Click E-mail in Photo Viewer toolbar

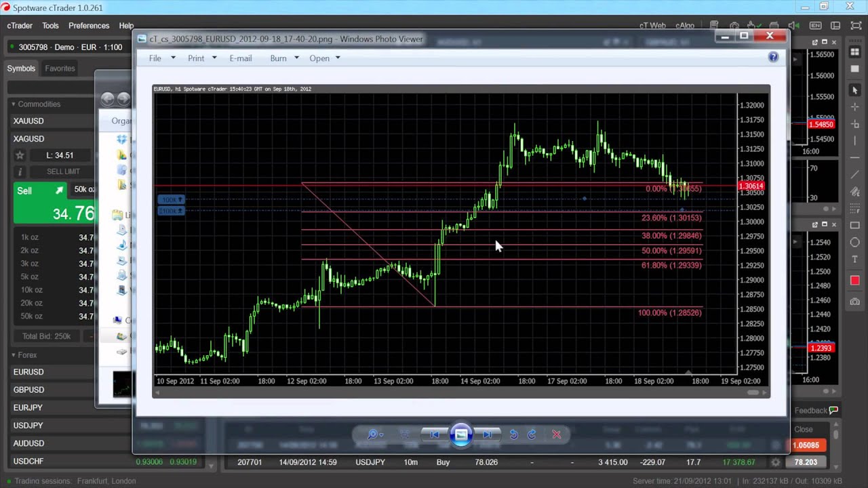[240, 58]
